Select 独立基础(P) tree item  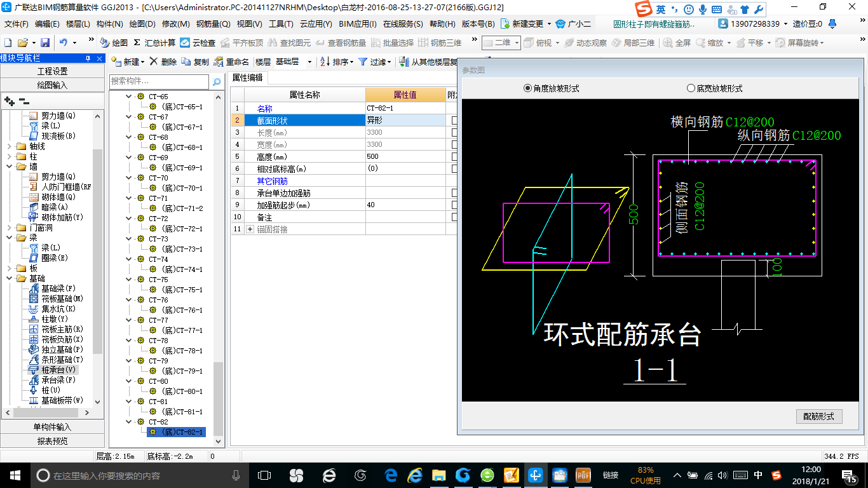(56, 349)
